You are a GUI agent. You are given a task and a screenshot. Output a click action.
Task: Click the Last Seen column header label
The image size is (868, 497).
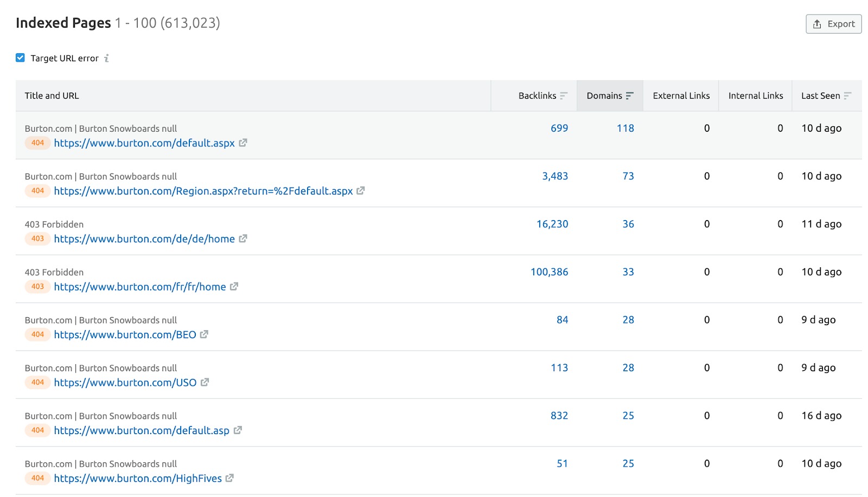point(820,95)
